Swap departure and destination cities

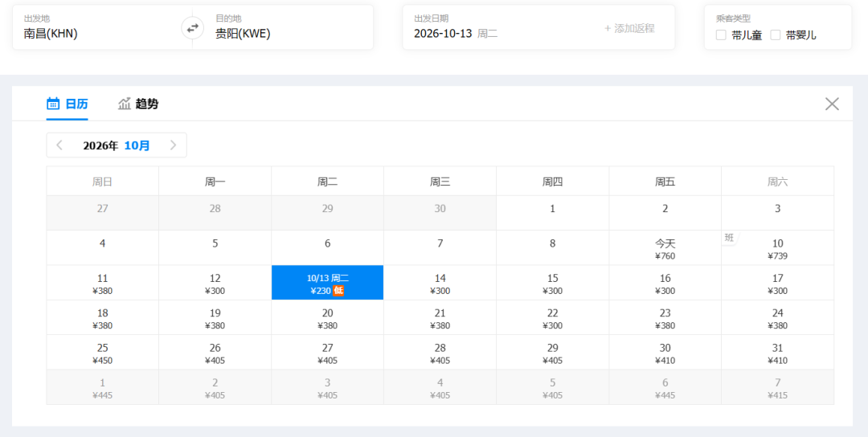(193, 27)
